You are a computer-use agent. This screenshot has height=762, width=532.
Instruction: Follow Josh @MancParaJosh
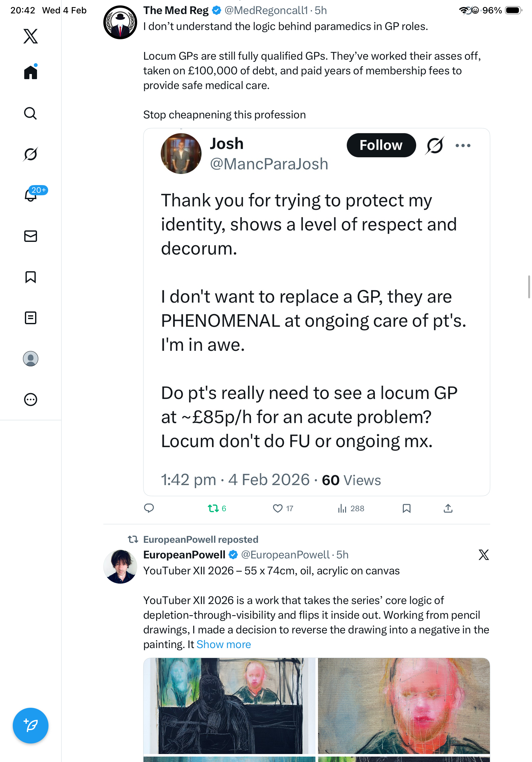click(x=381, y=146)
